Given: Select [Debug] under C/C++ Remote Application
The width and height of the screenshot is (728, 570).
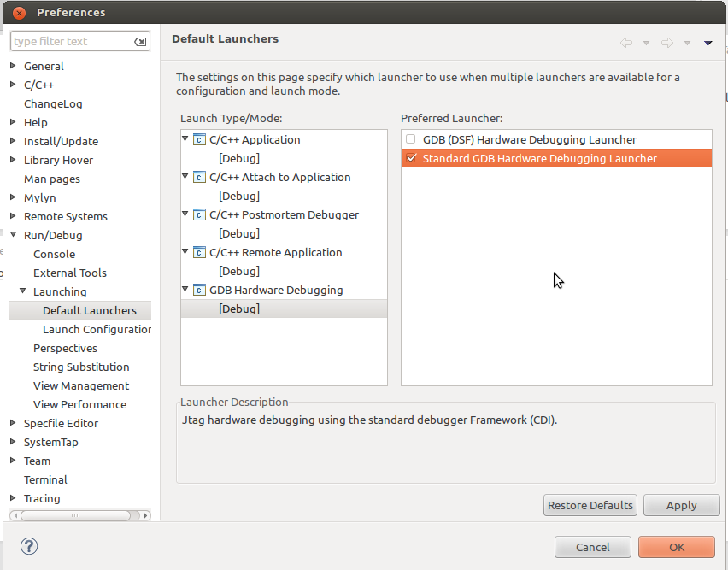Looking at the screenshot, I should click(x=239, y=271).
